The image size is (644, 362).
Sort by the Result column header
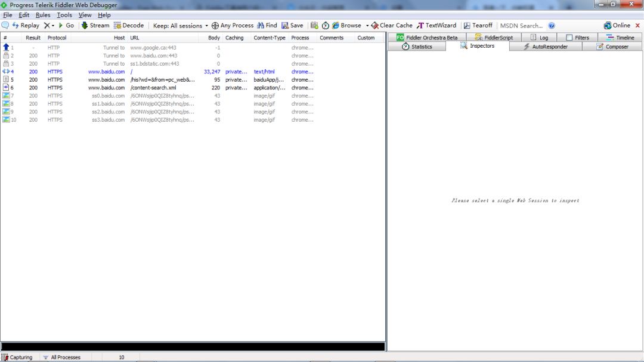(33, 38)
